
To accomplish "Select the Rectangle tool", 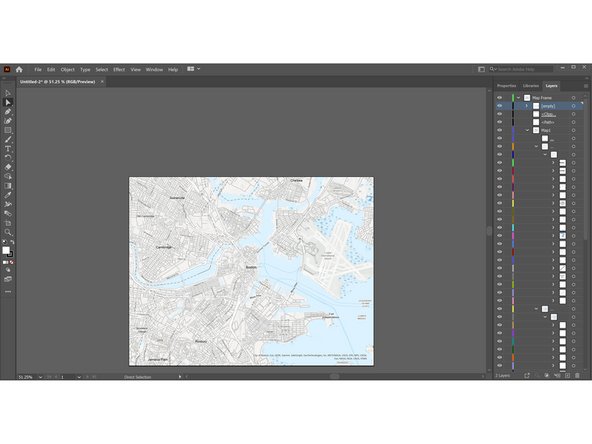I will 8,130.
